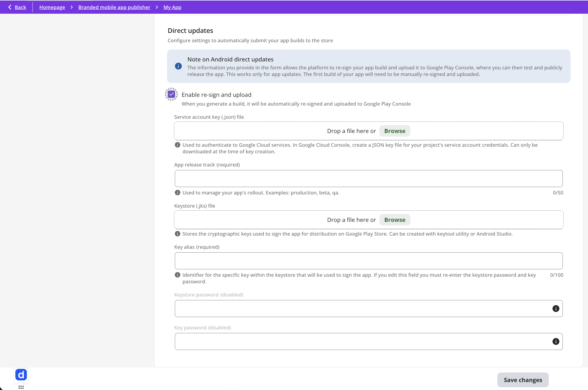Open Branded mobile app publisher breadcrumb

coord(114,7)
